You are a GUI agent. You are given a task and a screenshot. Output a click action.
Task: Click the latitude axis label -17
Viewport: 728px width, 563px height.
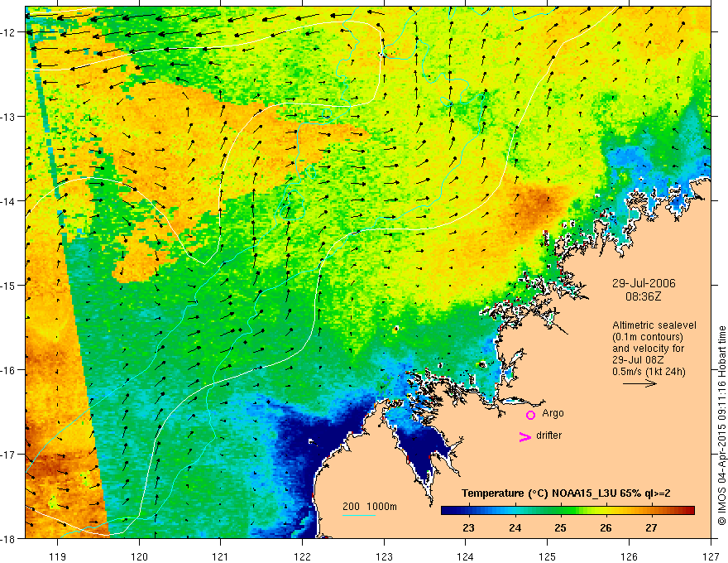point(9,455)
